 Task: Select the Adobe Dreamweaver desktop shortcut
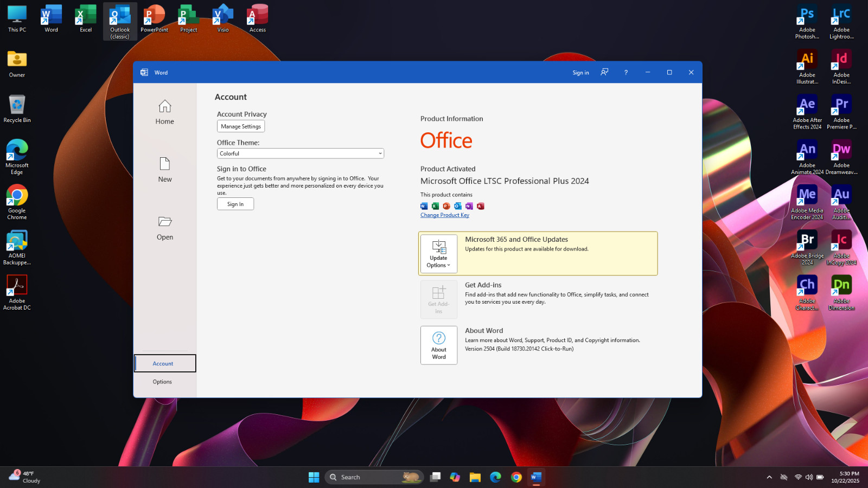click(x=841, y=157)
